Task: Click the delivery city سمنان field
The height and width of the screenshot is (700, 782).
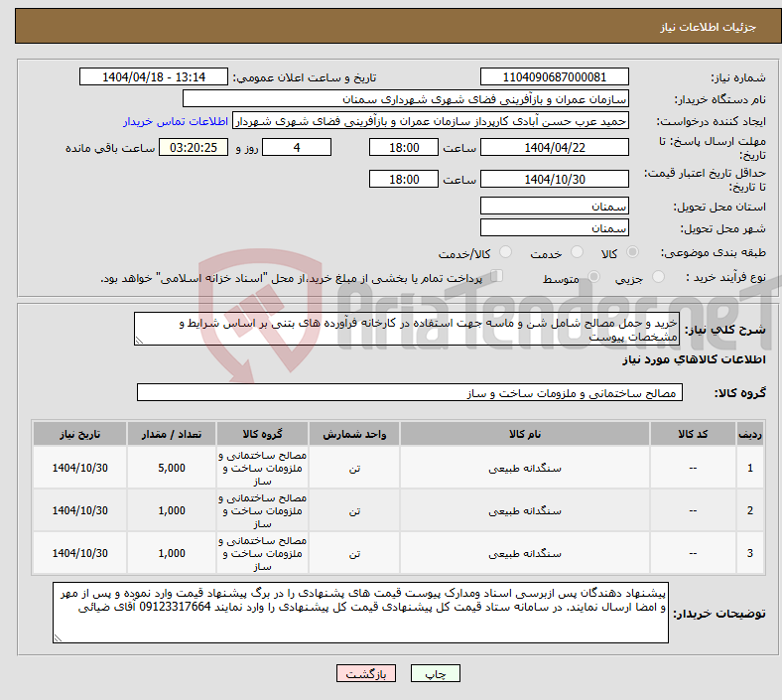Action: pos(554,227)
